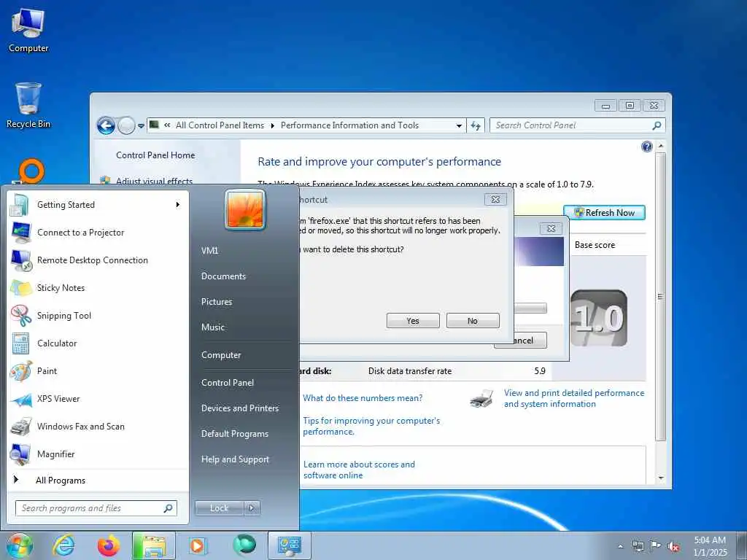Open Music from Start menu
This screenshot has height=560, width=747.
pos(213,327)
